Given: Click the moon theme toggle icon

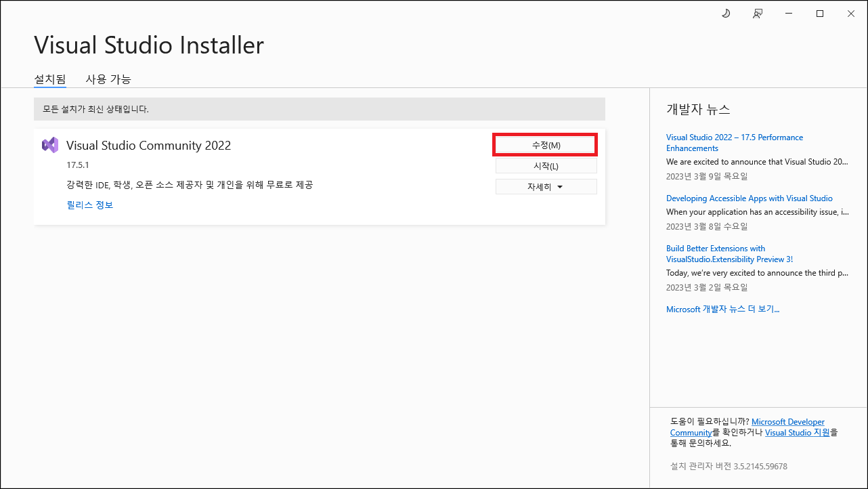Looking at the screenshot, I should pos(726,13).
